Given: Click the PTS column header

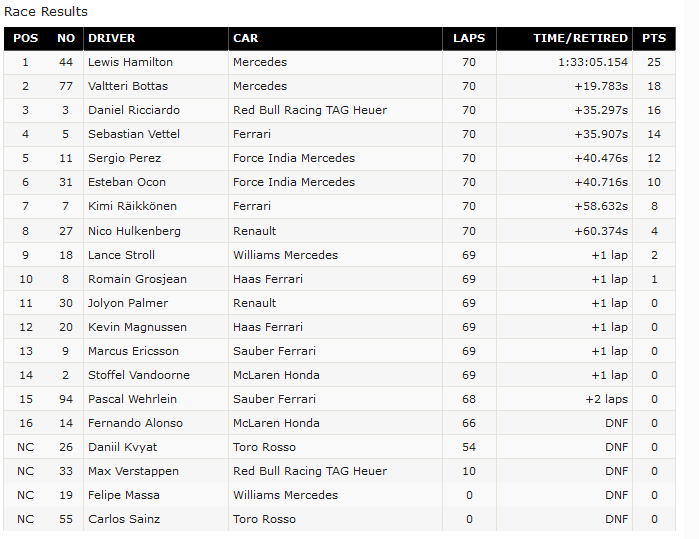Looking at the screenshot, I should pos(654,38).
